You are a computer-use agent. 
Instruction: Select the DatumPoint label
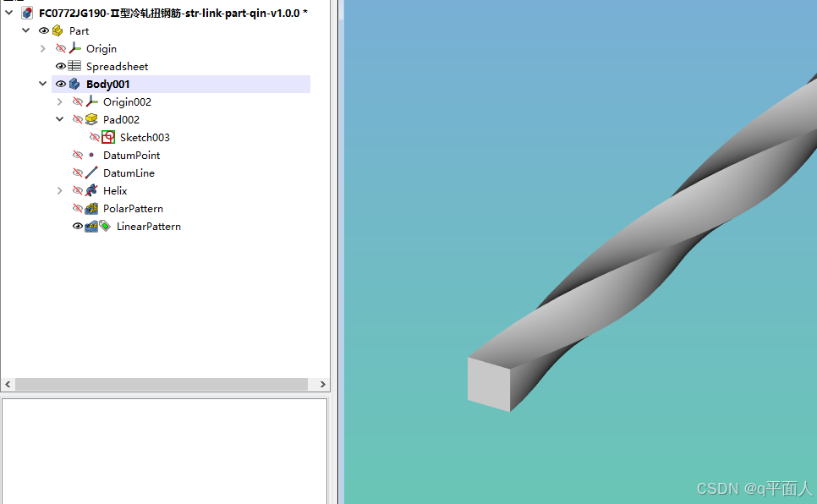pyautogui.click(x=131, y=155)
